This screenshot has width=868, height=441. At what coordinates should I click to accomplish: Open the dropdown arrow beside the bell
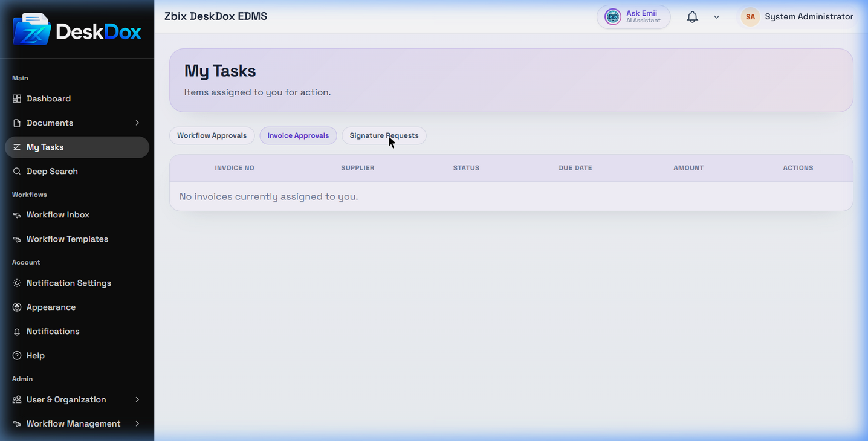pos(716,17)
